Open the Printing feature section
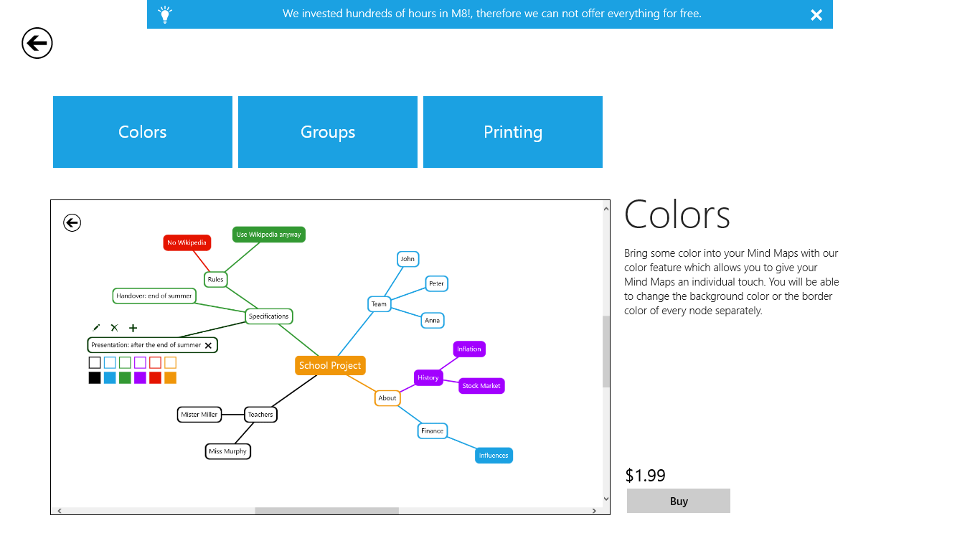 tap(512, 131)
